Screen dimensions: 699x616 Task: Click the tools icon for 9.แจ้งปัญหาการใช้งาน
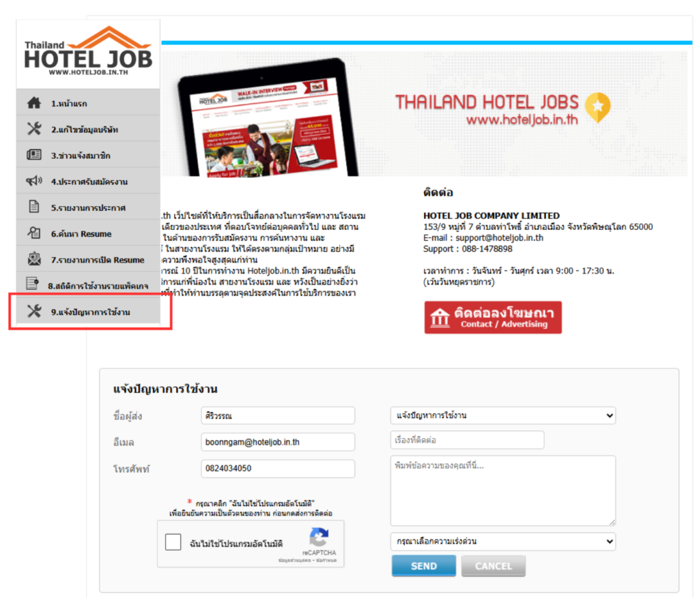(x=34, y=311)
